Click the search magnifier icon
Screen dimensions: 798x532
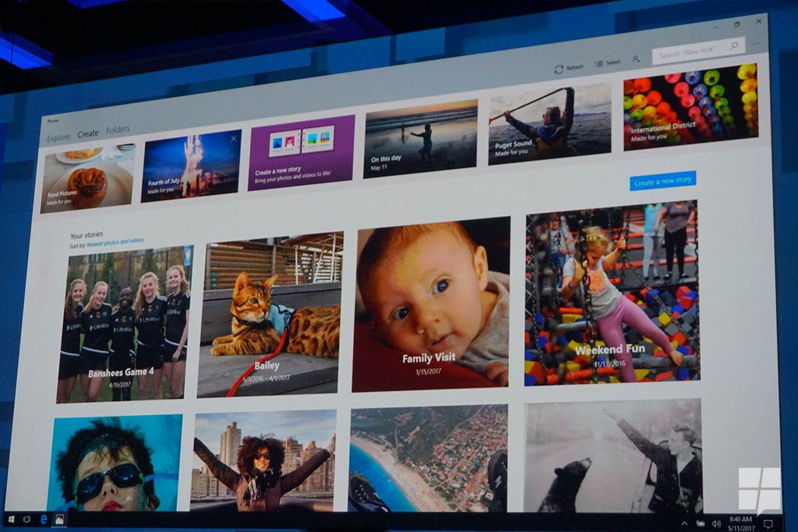point(734,46)
